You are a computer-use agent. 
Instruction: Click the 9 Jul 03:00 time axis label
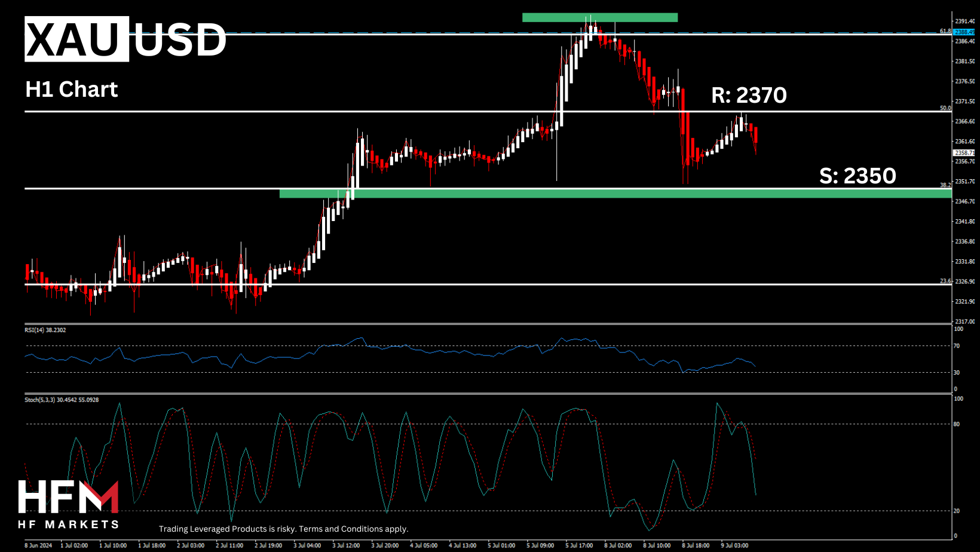(x=734, y=545)
